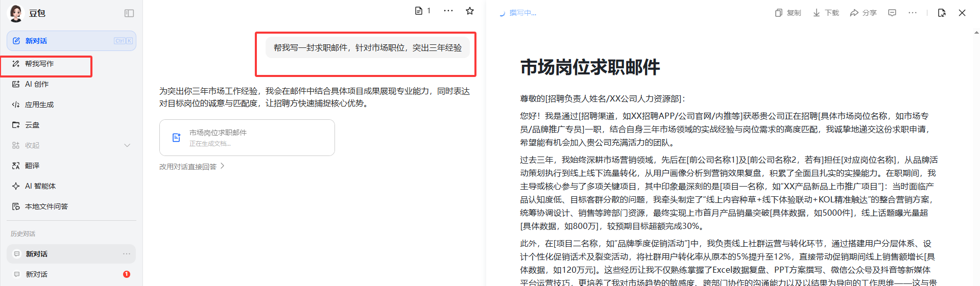Viewport: 980px width, 286px height.
Task: Click the 翻译 translate icon
Action: pos(16,166)
